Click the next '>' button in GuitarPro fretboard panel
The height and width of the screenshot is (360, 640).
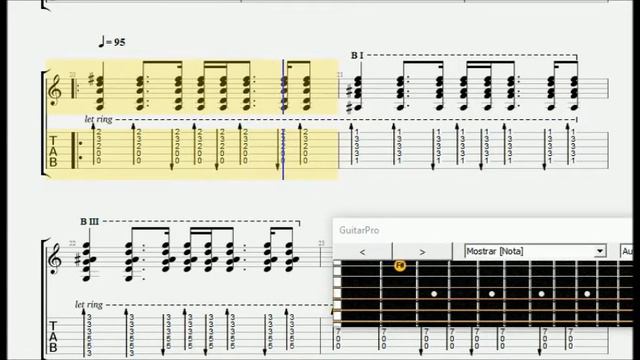(x=422, y=252)
